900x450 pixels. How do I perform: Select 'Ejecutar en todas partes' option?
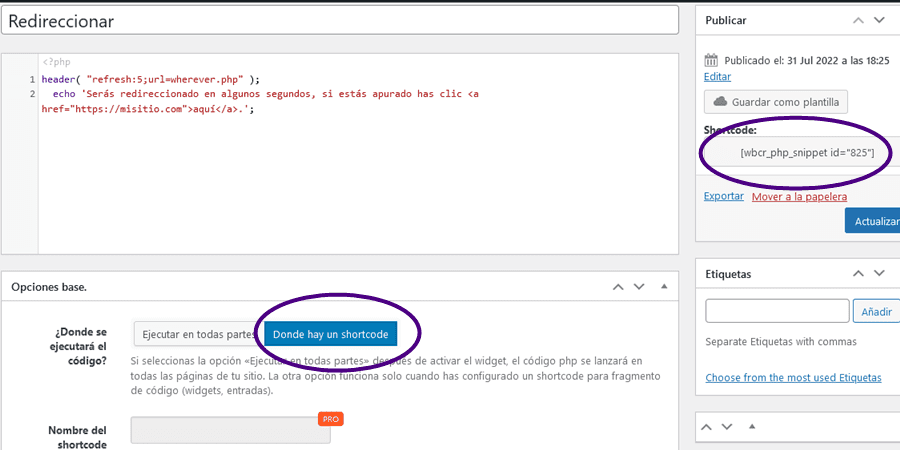[x=198, y=333]
